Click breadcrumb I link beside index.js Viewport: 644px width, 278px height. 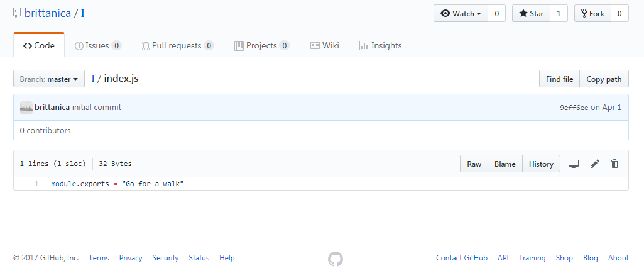(93, 79)
